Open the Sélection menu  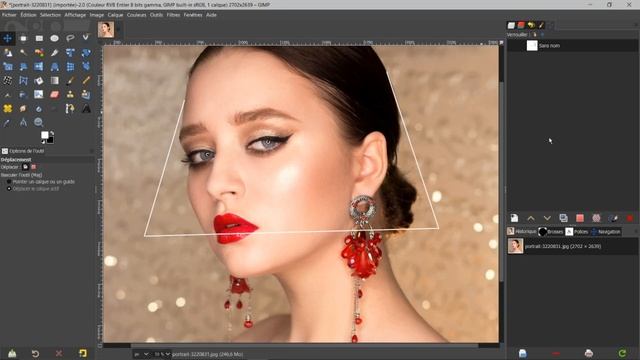[50, 15]
